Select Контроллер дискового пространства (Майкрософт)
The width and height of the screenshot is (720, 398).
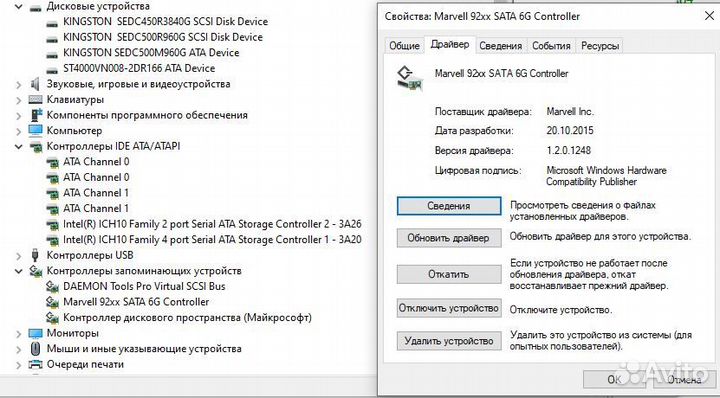click(187, 318)
